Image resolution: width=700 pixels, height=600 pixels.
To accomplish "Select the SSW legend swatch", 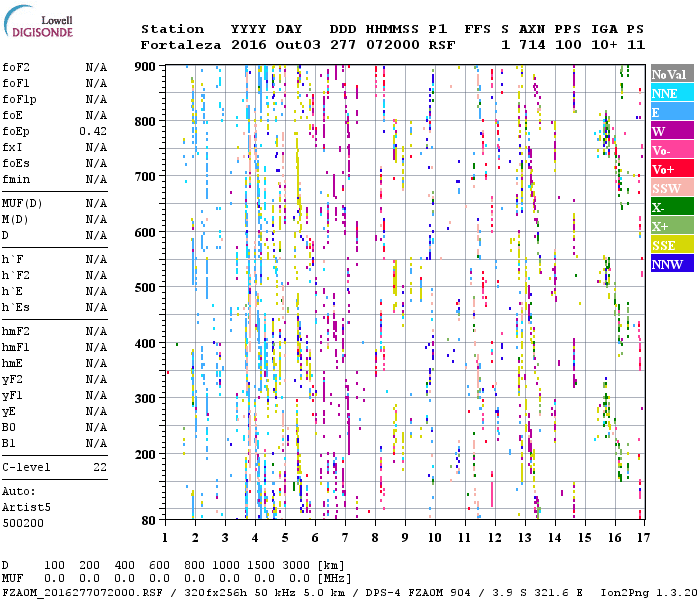I will (x=672, y=188).
